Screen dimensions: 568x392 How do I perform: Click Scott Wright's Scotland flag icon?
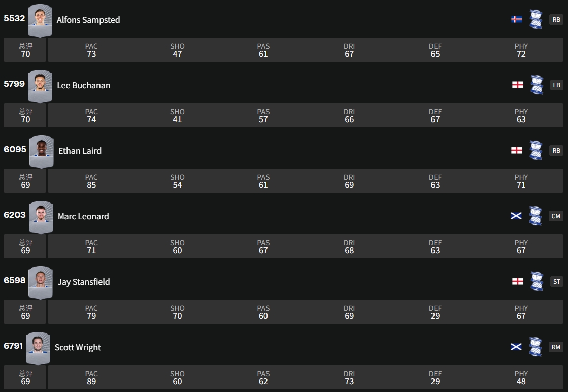click(516, 347)
